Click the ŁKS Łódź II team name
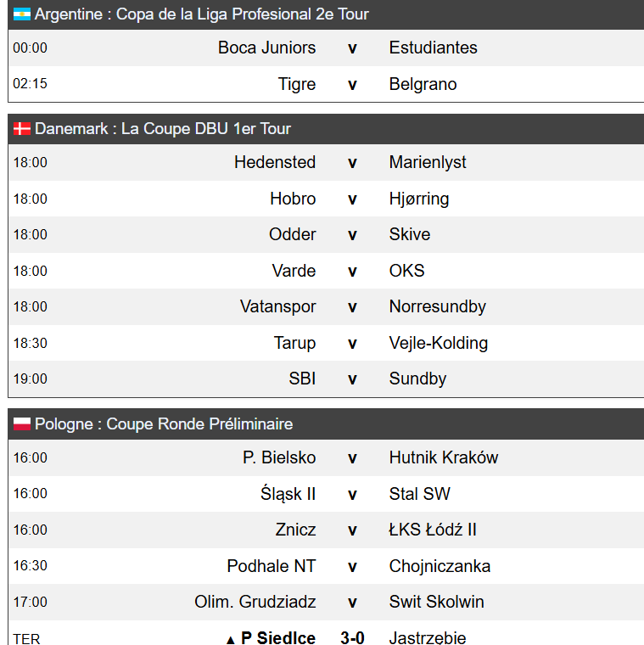The width and height of the screenshot is (644, 645). (433, 530)
